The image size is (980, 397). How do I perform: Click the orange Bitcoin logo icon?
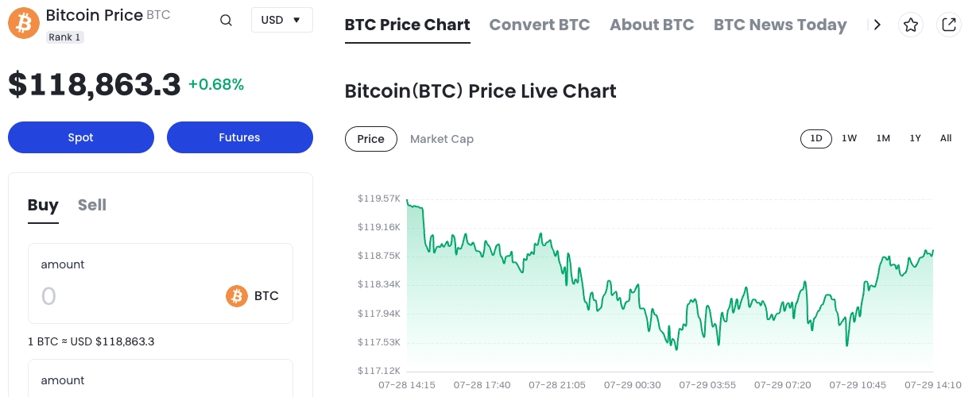pyautogui.click(x=24, y=24)
